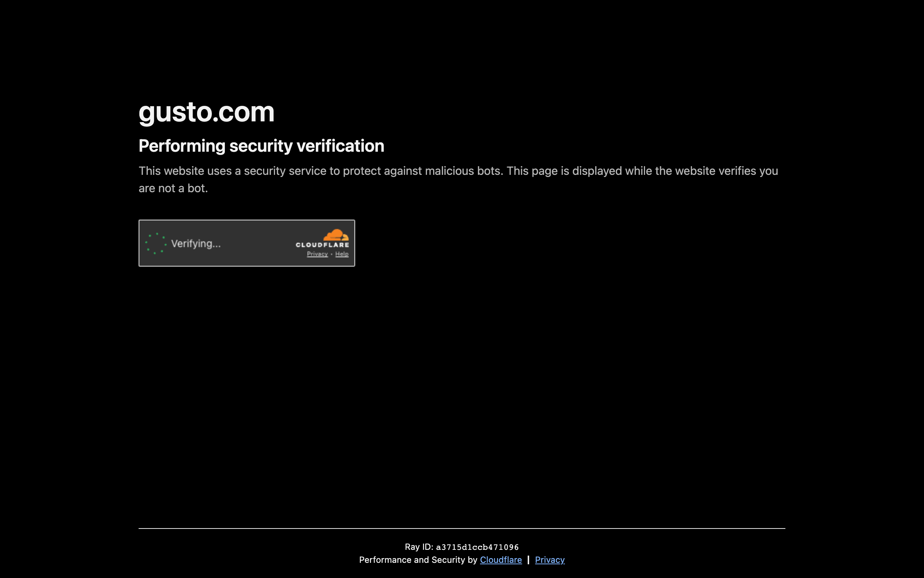Open the Cloudflare link in footer

[x=501, y=560]
